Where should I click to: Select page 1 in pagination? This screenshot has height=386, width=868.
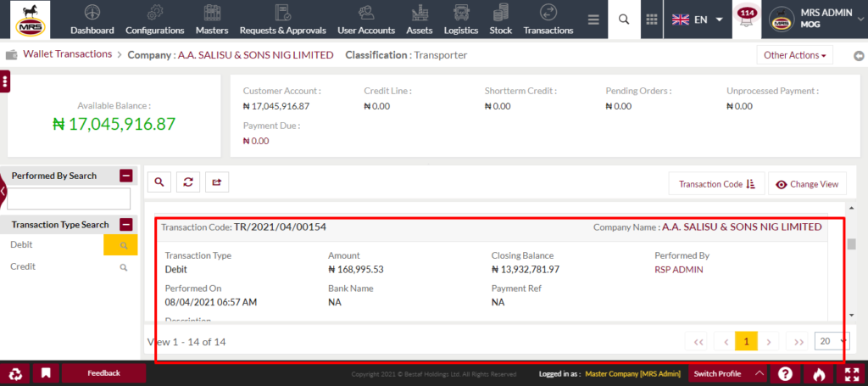[x=746, y=342]
